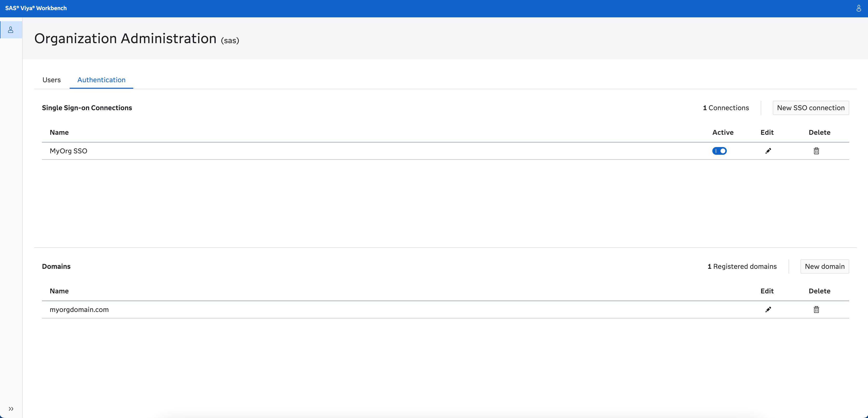Edit the myorgdomain.com domain
This screenshot has width=868, height=418.
point(768,310)
